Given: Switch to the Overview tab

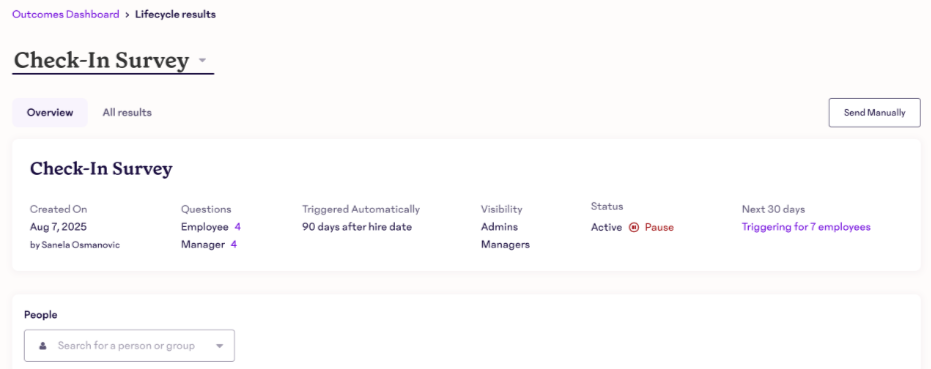Looking at the screenshot, I should click(50, 112).
